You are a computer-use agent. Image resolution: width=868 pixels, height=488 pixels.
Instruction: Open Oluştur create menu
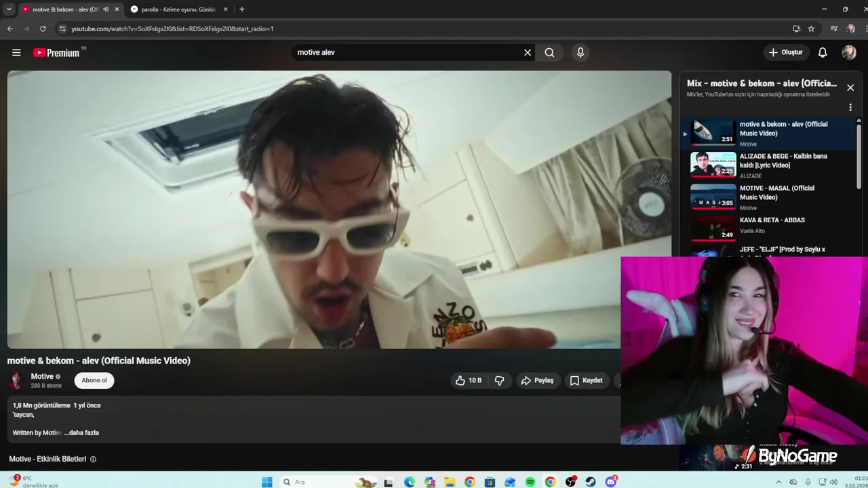click(786, 52)
